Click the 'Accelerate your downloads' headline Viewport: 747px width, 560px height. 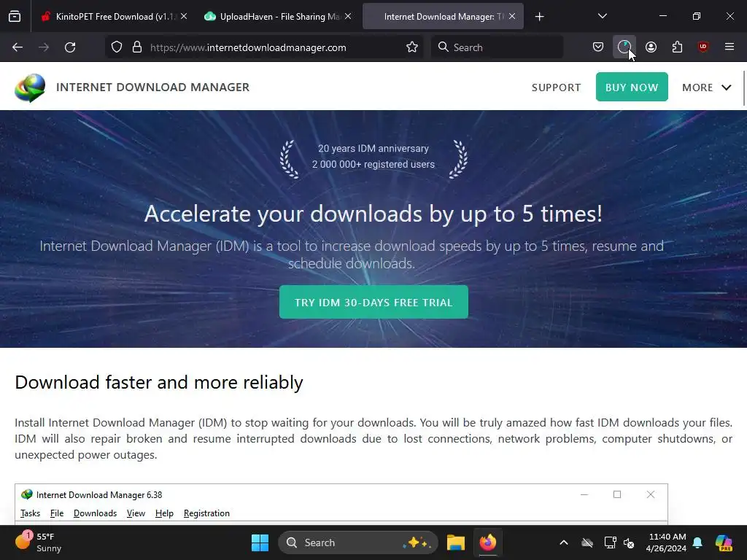[x=373, y=214]
